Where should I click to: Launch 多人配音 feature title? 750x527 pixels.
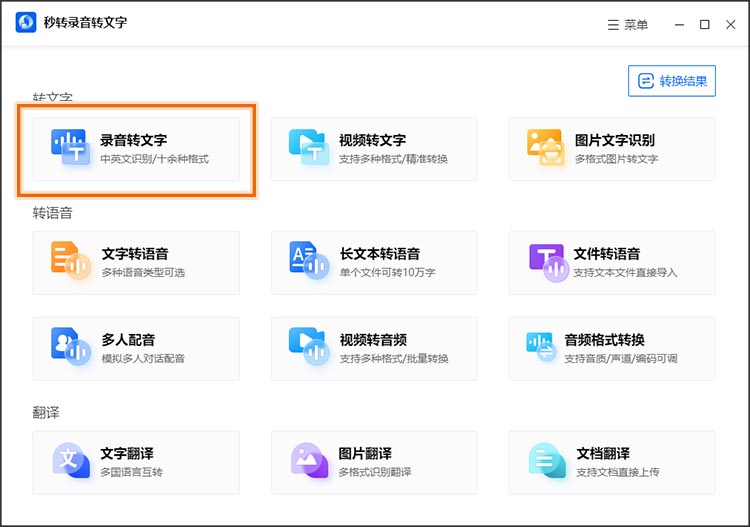[128, 340]
